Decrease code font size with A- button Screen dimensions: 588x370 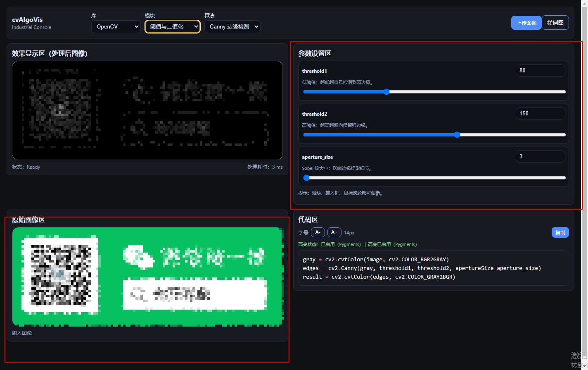click(x=318, y=232)
